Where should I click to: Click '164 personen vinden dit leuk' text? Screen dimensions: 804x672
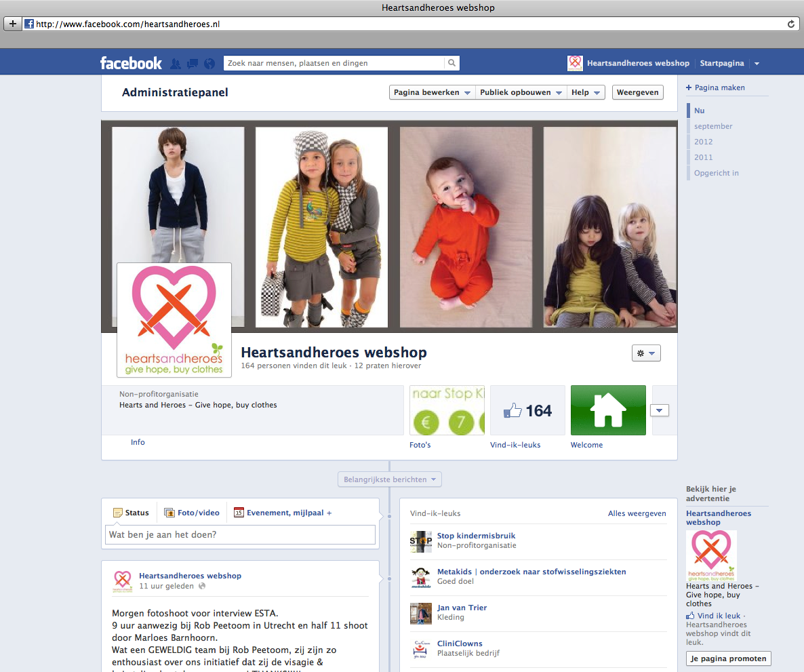294,365
